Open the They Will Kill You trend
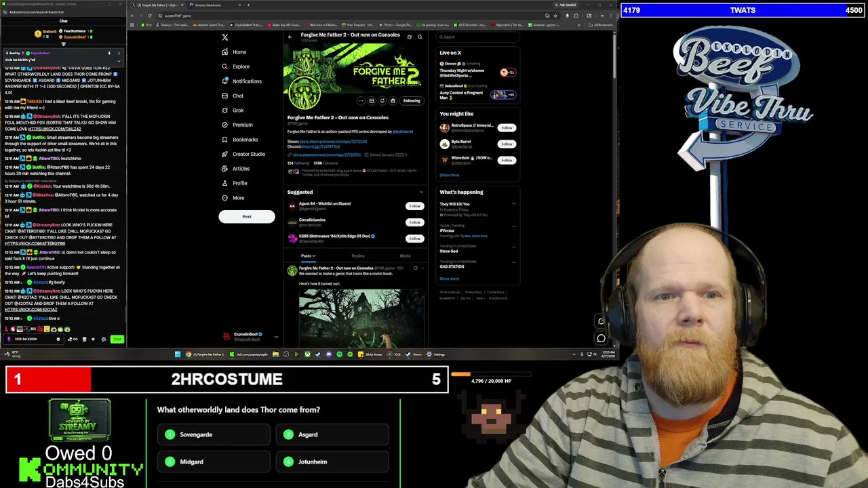The width and height of the screenshot is (868, 488). (x=454, y=204)
